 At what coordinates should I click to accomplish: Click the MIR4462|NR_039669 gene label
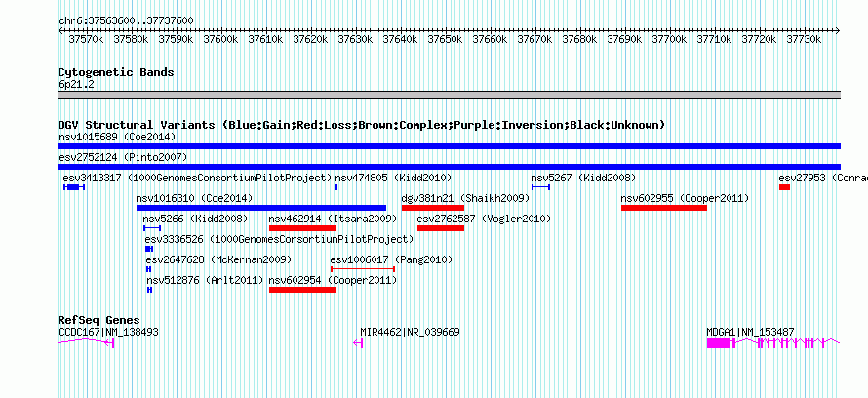point(410,332)
